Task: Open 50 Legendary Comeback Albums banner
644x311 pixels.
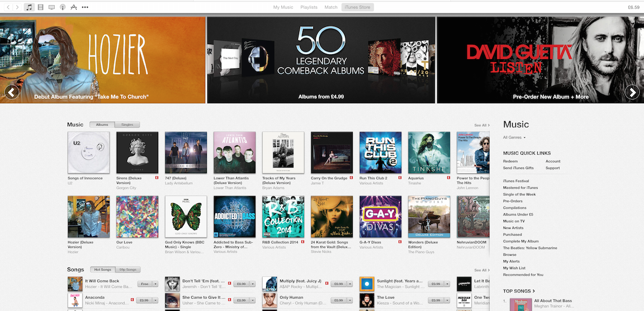Action: 321,60
